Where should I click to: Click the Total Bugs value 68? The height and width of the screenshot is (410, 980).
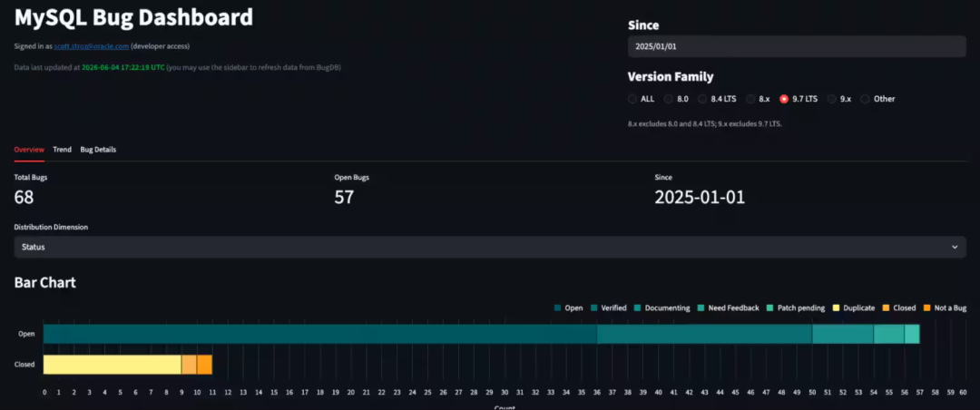pyautogui.click(x=24, y=198)
